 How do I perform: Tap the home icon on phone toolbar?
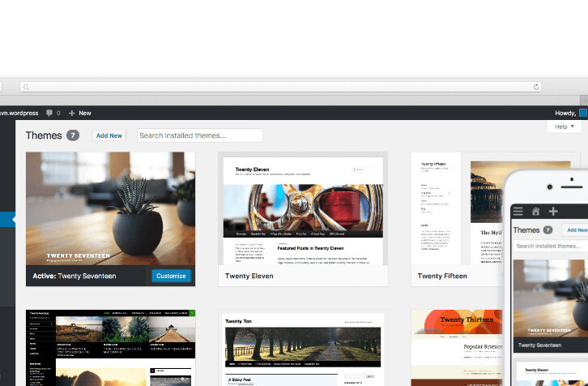(536, 211)
